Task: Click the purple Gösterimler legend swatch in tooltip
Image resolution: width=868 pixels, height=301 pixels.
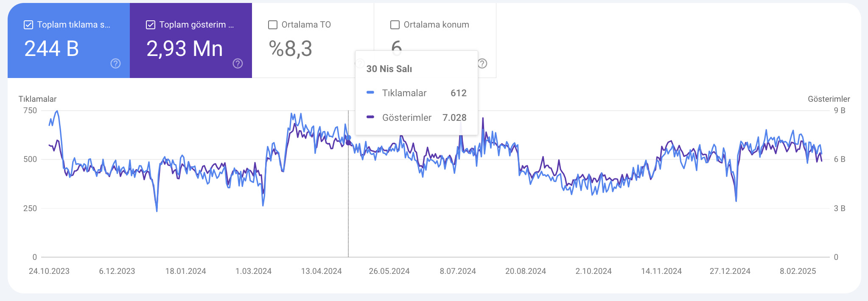Action: tap(370, 117)
